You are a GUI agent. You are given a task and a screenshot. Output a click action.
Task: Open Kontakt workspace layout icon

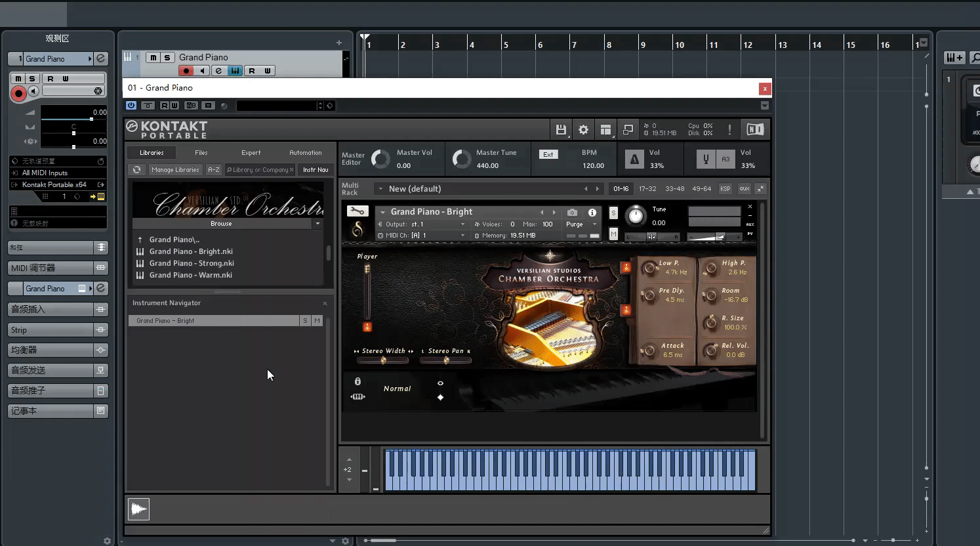point(605,130)
